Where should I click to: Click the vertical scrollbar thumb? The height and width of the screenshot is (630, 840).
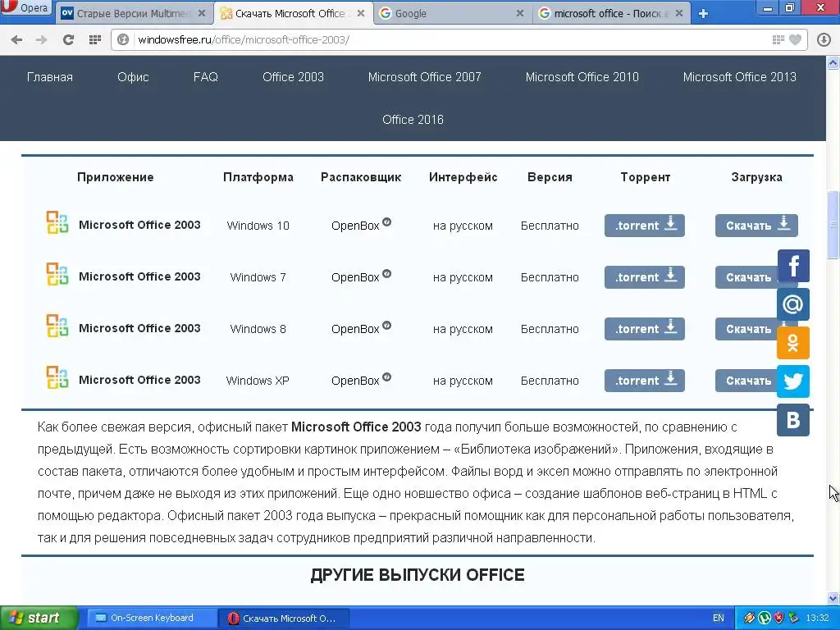click(833, 223)
